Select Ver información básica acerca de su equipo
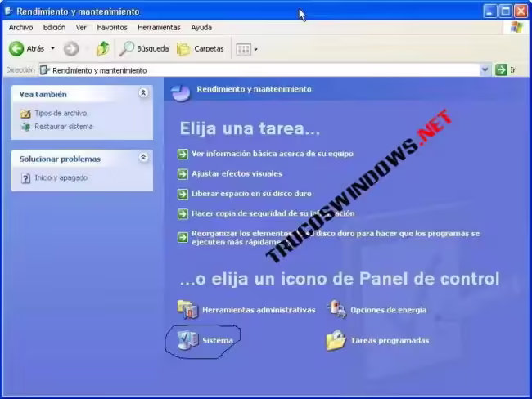The width and height of the screenshot is (532, 399). pos(273,154)
